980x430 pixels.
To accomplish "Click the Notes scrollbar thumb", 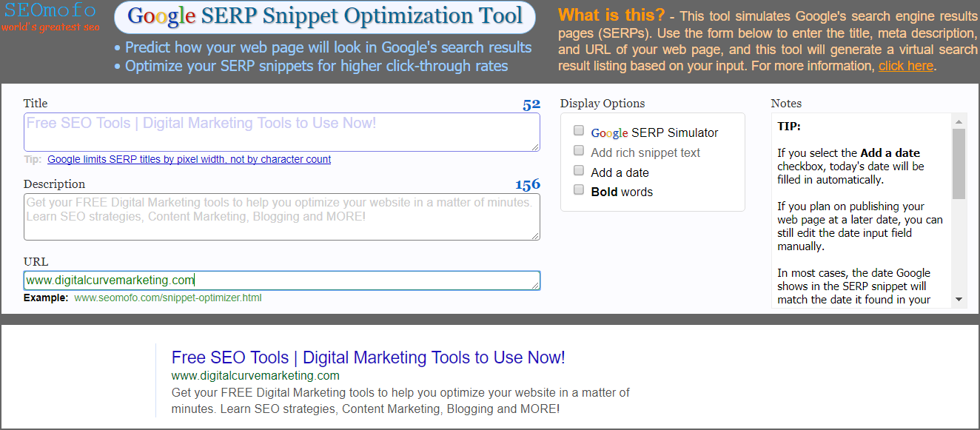I will click(x=959, y=164).
